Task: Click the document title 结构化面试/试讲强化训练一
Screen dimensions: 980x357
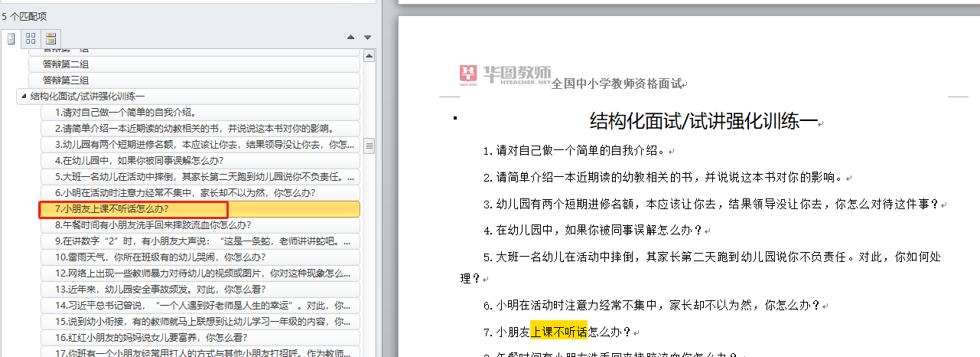Action: pyautogui.click(x=703, y=120)
